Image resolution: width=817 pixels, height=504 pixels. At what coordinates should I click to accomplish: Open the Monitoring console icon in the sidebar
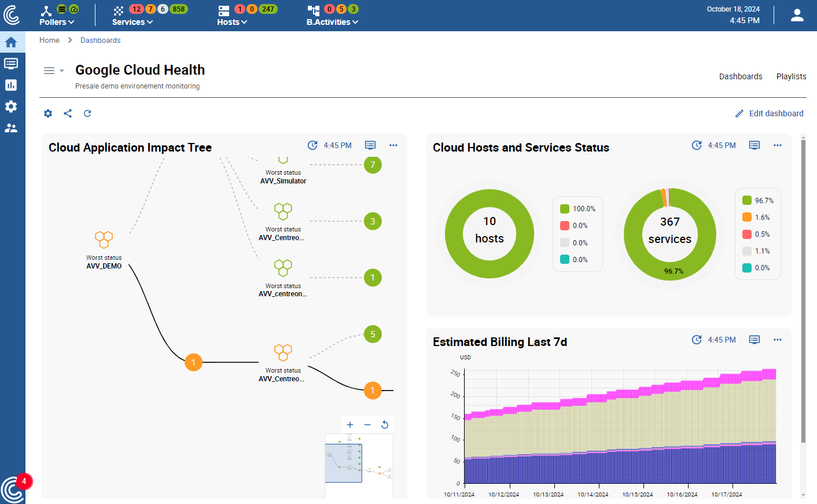click(12, 63)
